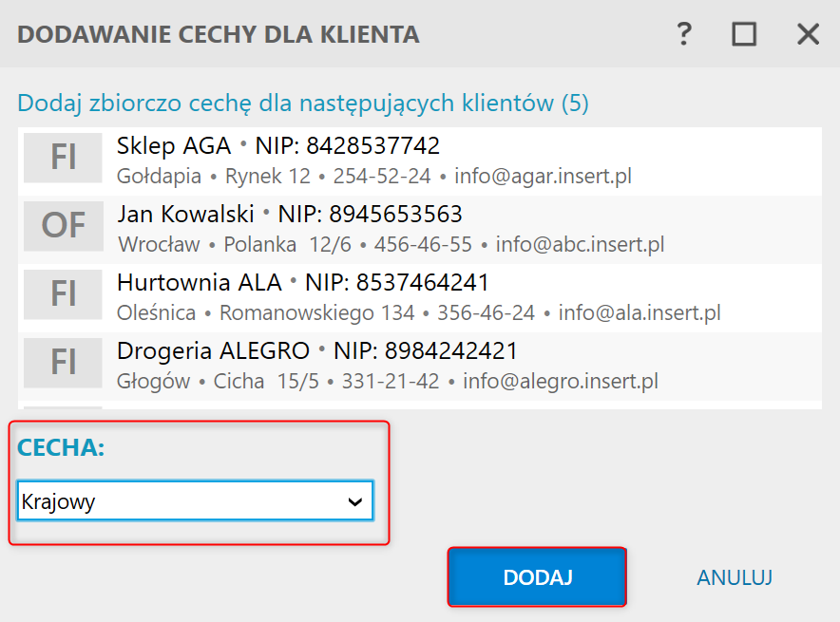Select the Jan Kowalski client name

(x=186, y=214)
